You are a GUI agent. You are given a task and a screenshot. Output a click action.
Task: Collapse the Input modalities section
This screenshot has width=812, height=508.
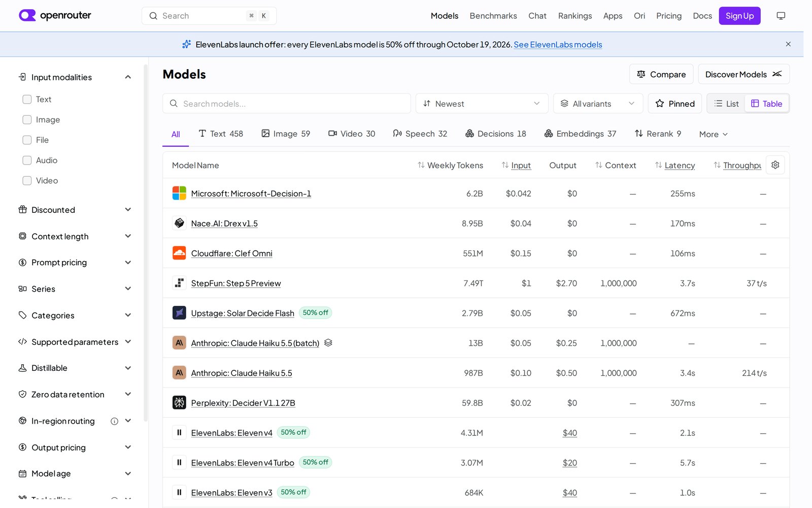(75, 77)
